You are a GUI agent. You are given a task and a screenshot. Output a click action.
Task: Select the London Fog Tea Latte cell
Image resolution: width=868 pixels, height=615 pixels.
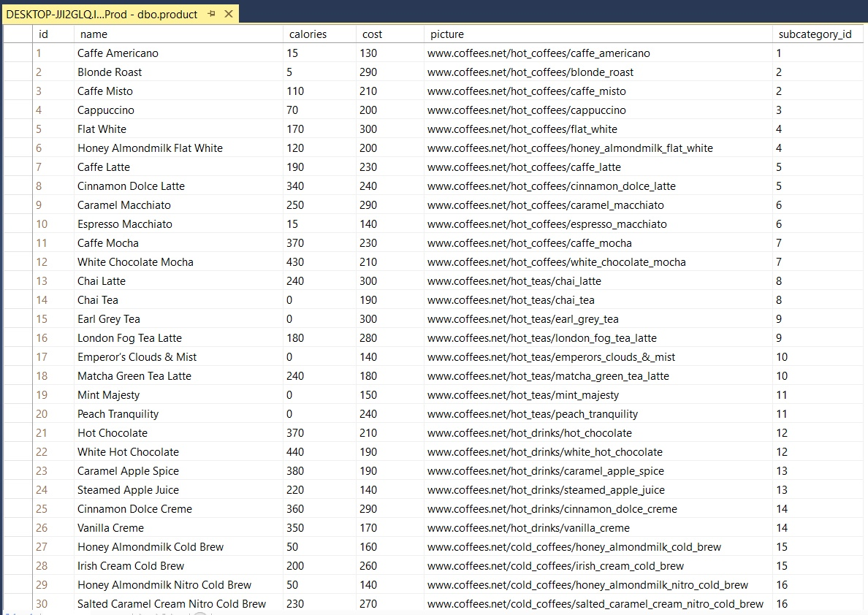click(x=178, y=338)
